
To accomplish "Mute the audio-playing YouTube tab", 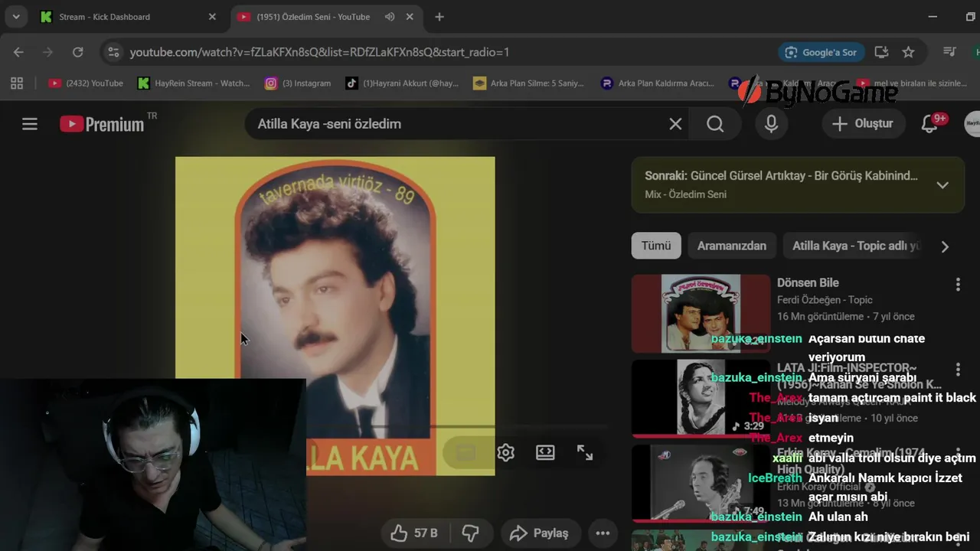I will tap(390, 17).
